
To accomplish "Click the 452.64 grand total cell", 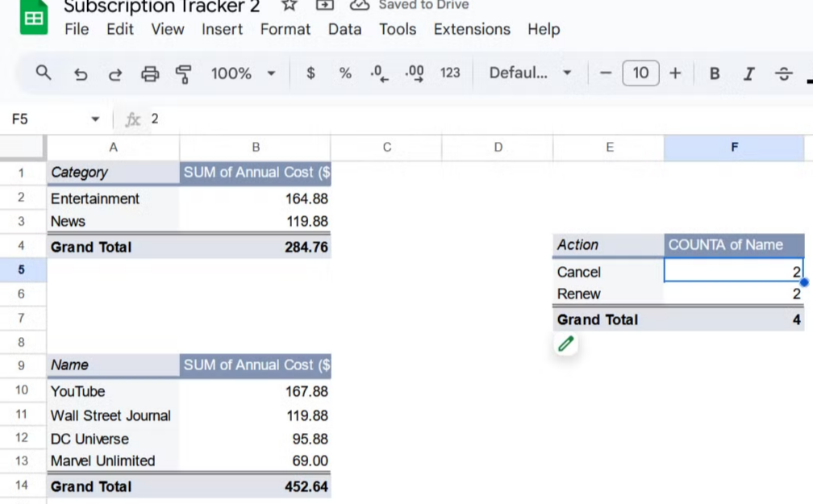I will coord(255,486).
